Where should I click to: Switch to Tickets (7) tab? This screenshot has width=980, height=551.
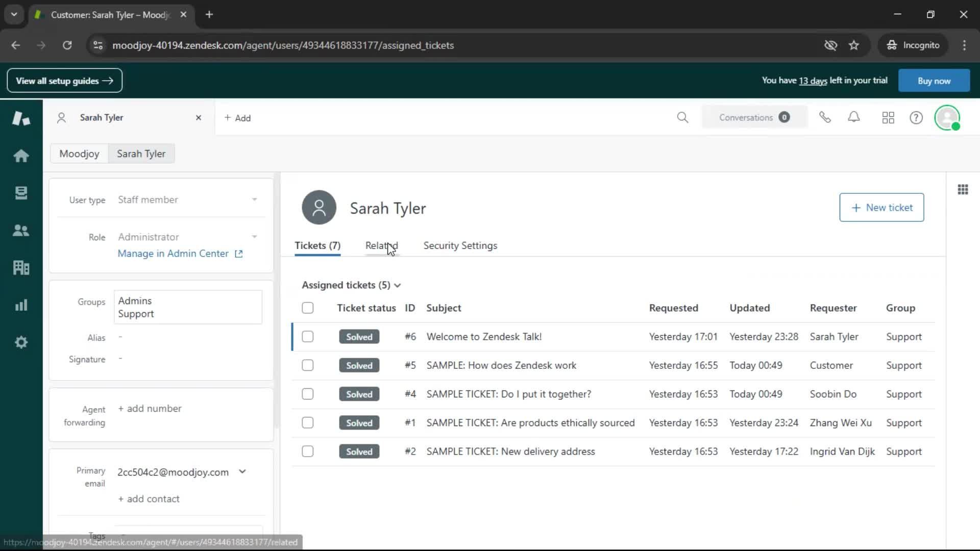(x=317, y=246)
